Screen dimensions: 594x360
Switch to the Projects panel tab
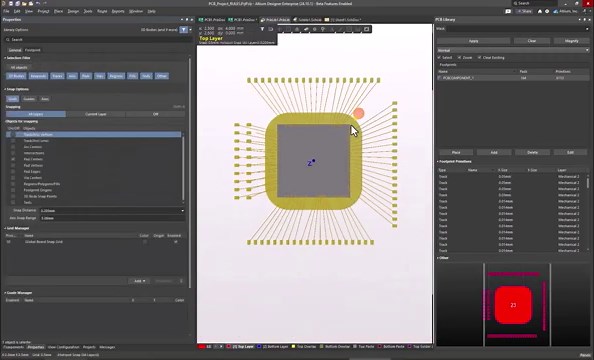[x=89, y=347]
